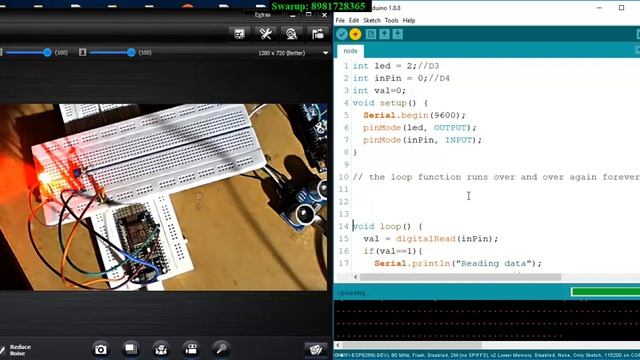The height and width of the screenshot is (360, 640).
Task: Click the left arrow of console scrollbar
Action: click(x=338, y=345)
